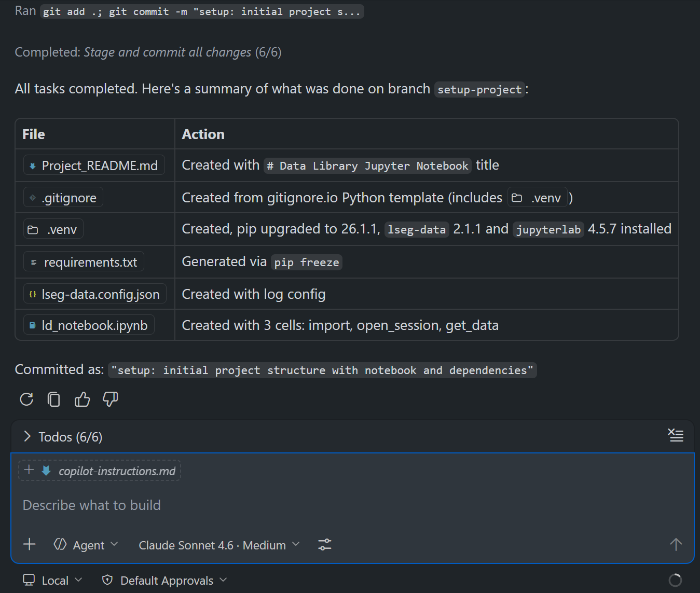The image size is (700, 593).
Task: Open the lseg-data.config.json file link
Action: click(95, 294)
